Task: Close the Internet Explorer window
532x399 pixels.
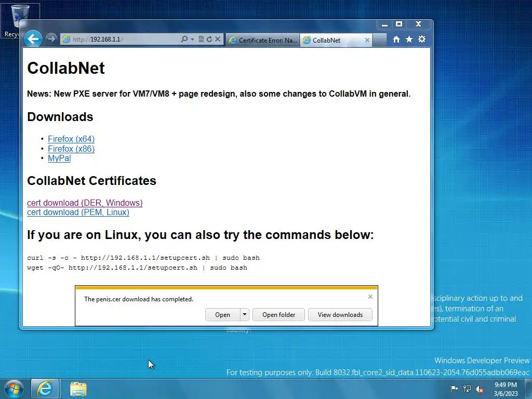Action: [x=418, y=24]
